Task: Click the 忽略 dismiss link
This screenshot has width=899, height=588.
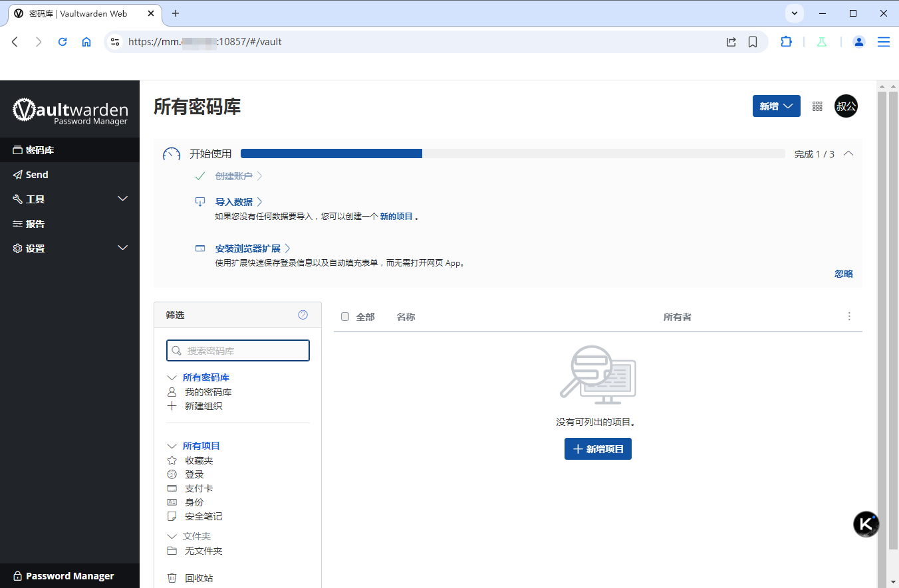Action: [x=843, y=274]
